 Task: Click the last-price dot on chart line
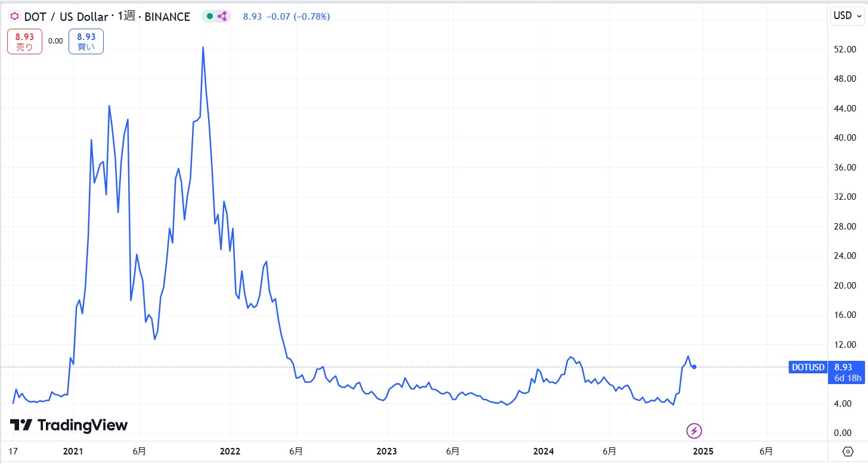[695, 367]
